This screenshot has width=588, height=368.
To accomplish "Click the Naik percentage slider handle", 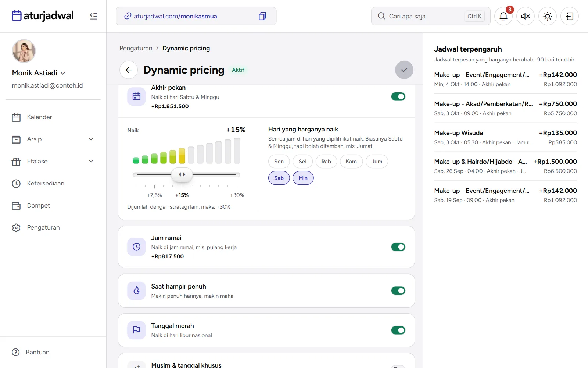I will (x=182, y=174).
